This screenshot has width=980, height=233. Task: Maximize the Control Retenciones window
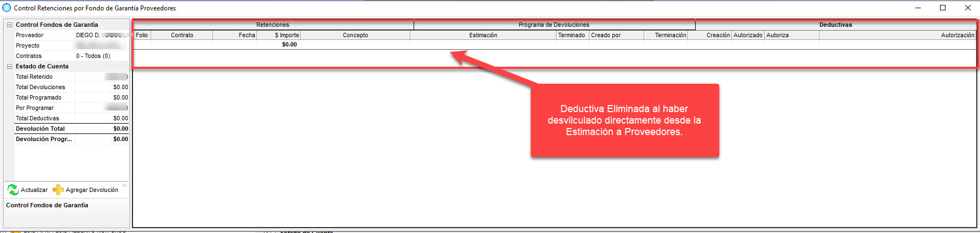(943, 8)
